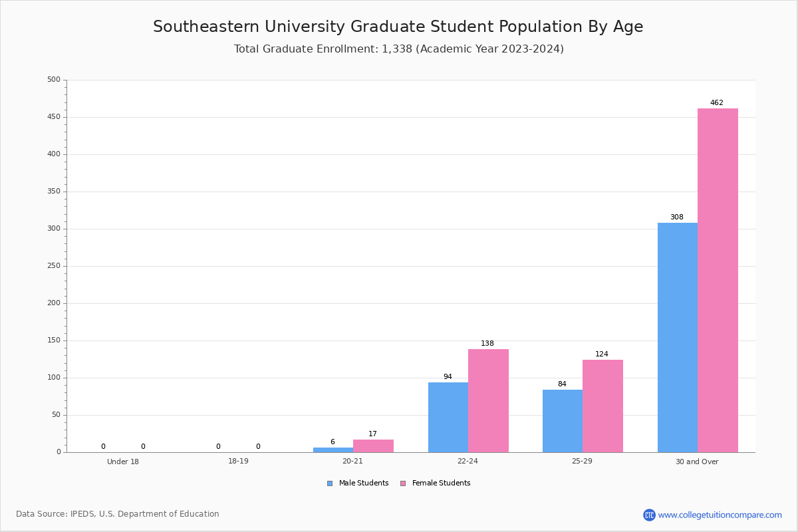Toggle the Female Students legend label

pyautogui.click(x=441, y=483)
